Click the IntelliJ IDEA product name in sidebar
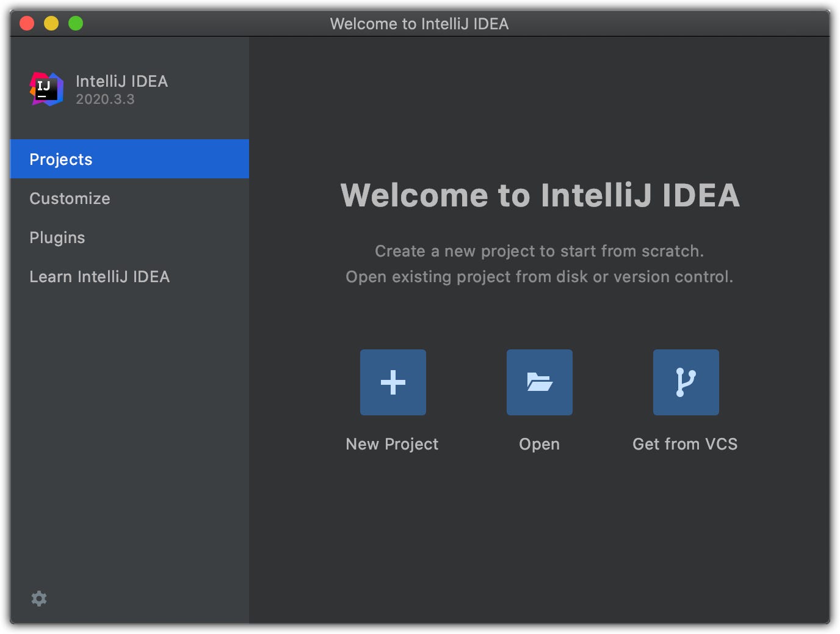This screenshot has width=840, height=634. pyautogui.click(x=121, y=81)
